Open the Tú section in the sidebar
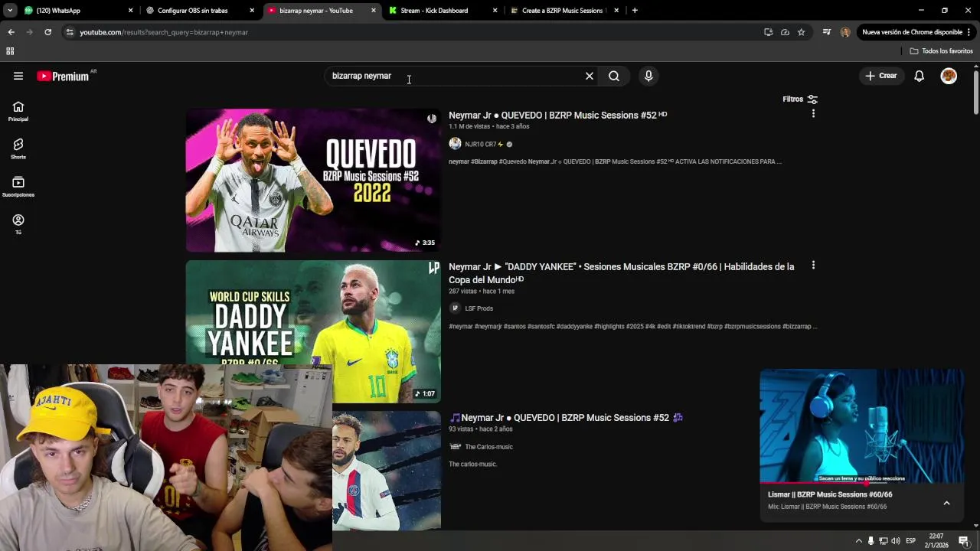This screenshot has height=551, width=980. [x=18, y=224]
